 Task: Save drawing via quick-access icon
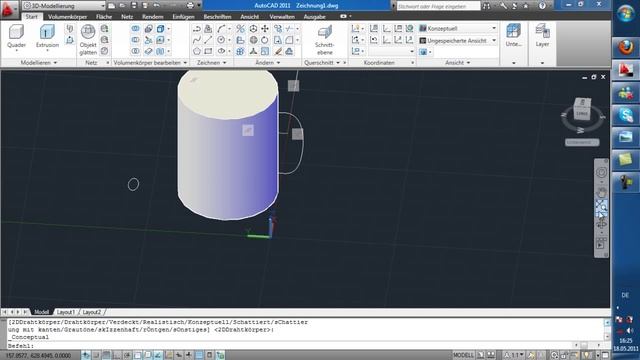click(x=134, y=6)
